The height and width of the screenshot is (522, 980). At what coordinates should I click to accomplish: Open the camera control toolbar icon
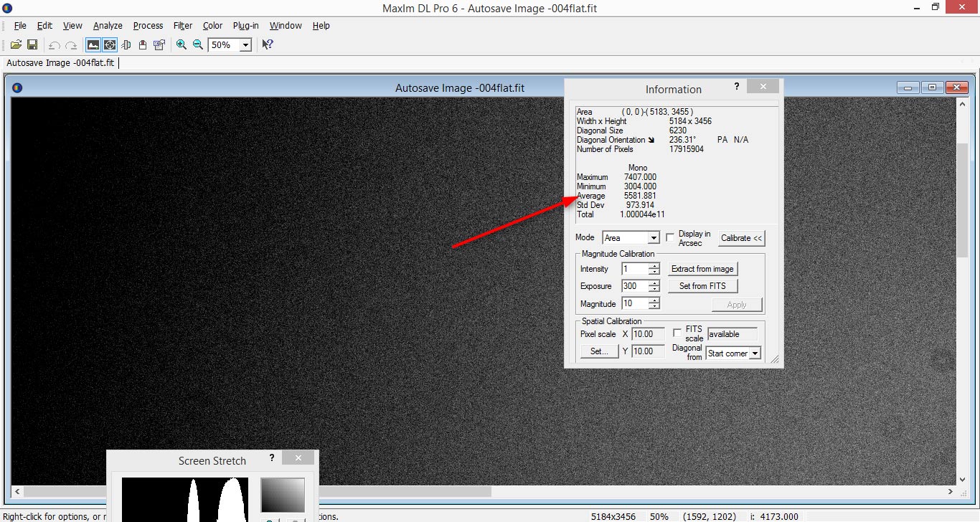click(x=159, y=44)
